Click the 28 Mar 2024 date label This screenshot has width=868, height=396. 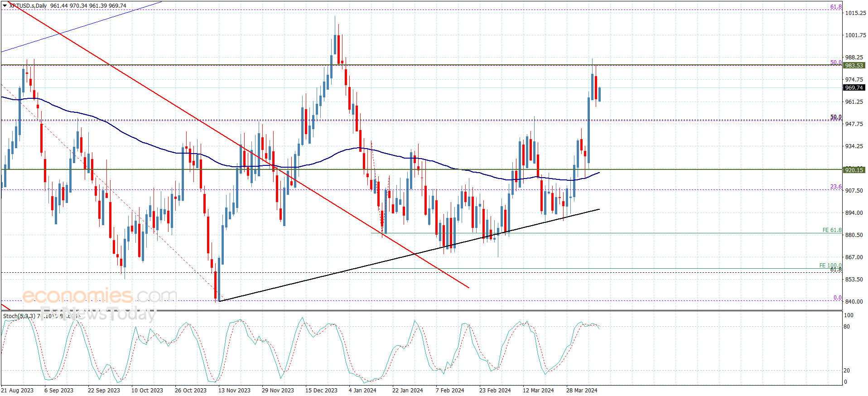582,391
